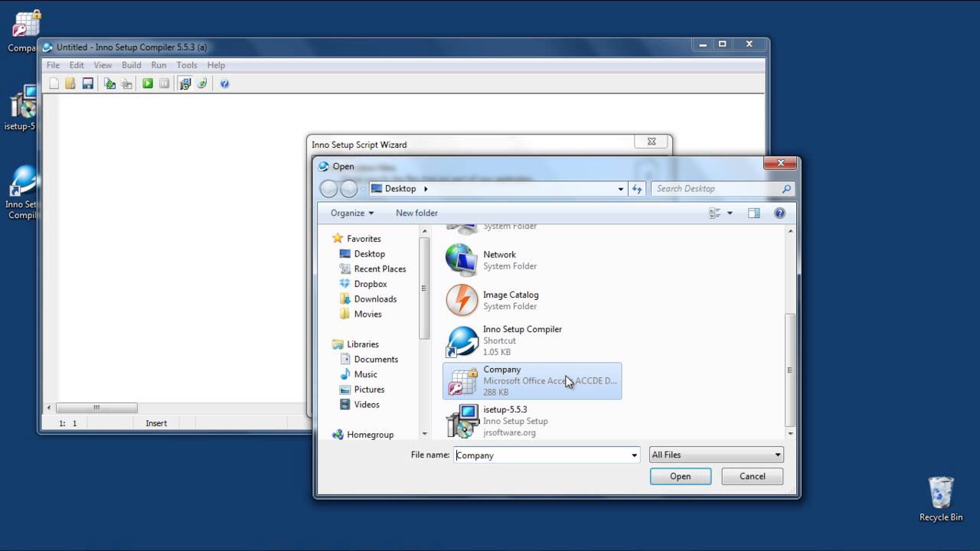The width and height of the screenshot is (980, 551).
Task: Open the Edit menu
Action: pos(77,65)
